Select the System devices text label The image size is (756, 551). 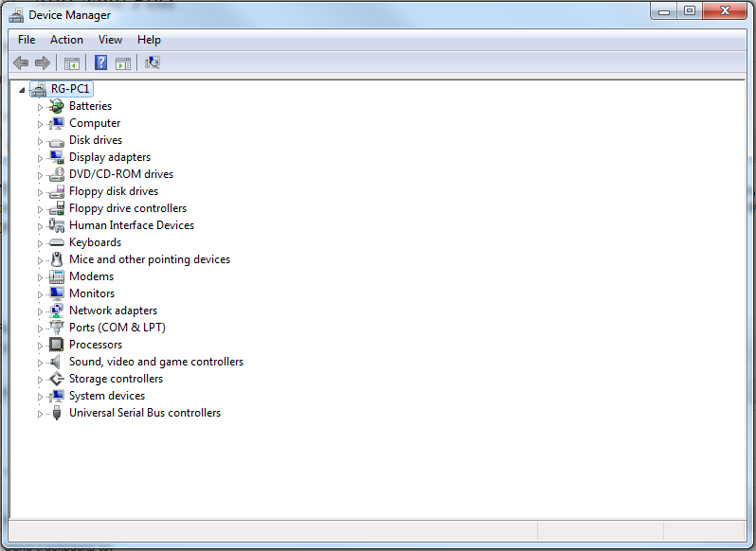click(x=106, y=396)
